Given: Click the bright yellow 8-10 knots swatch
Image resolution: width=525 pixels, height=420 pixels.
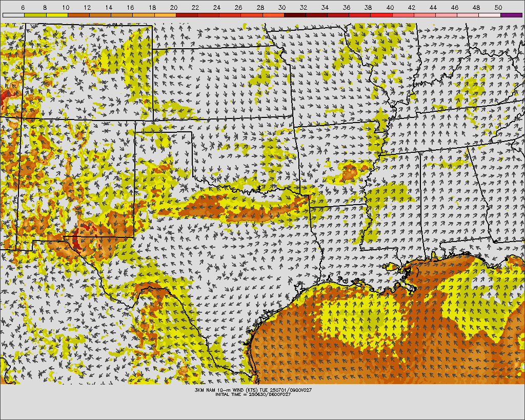Looking at the screenshot, I should pos(57,15).
